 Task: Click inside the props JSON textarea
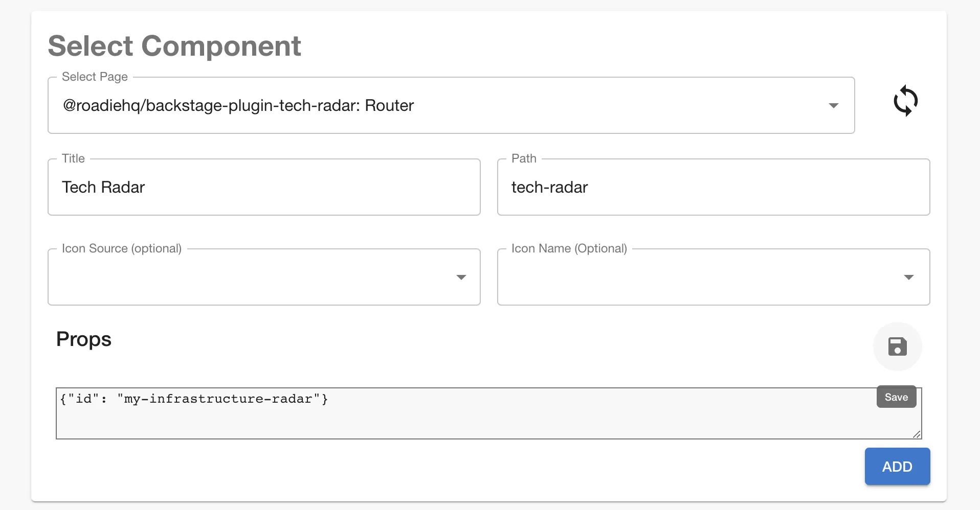tap(460, 414)
